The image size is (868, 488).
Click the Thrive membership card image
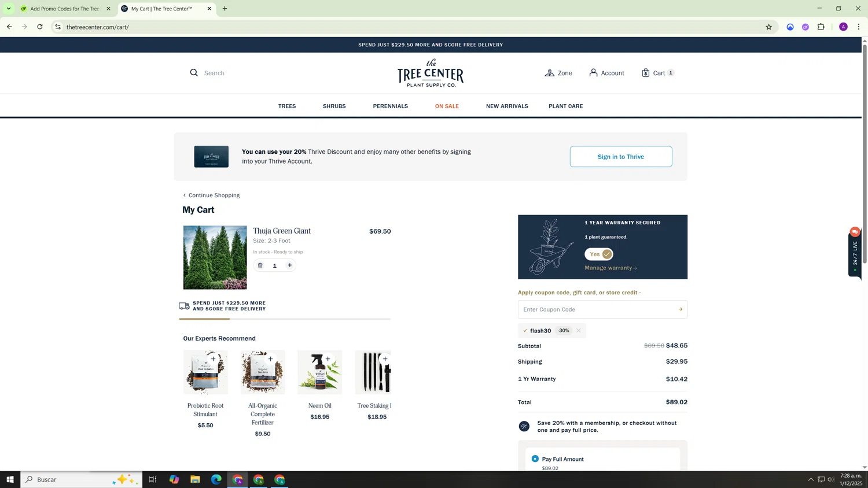(211, 157)
